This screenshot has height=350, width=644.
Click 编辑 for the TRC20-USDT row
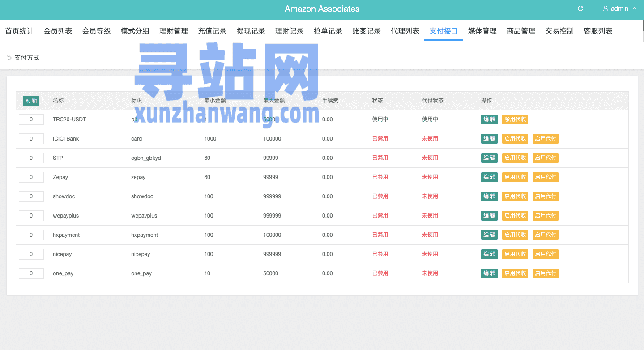point(489,120)
